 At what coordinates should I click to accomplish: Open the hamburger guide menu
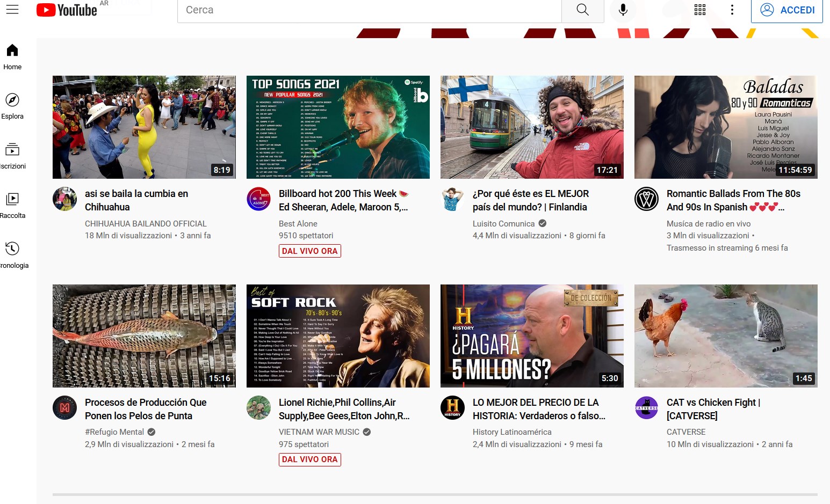pyautogui.click(x=12, y=10)
